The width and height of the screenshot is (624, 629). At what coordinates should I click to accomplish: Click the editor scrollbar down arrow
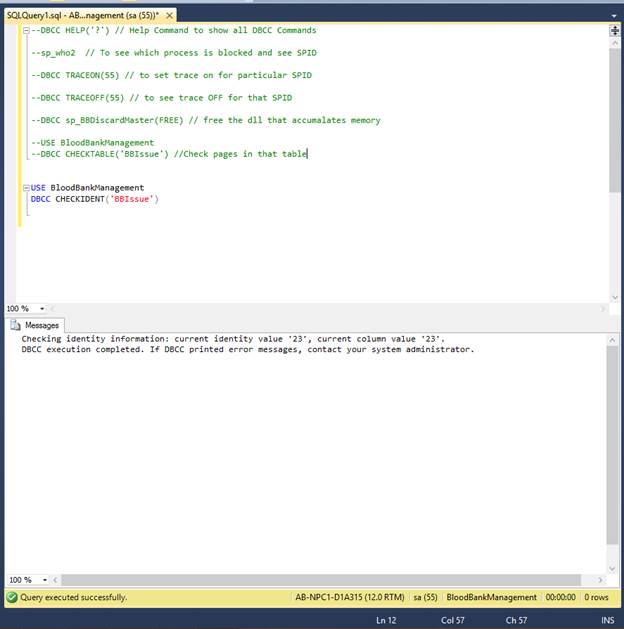(x=614, y=297)
